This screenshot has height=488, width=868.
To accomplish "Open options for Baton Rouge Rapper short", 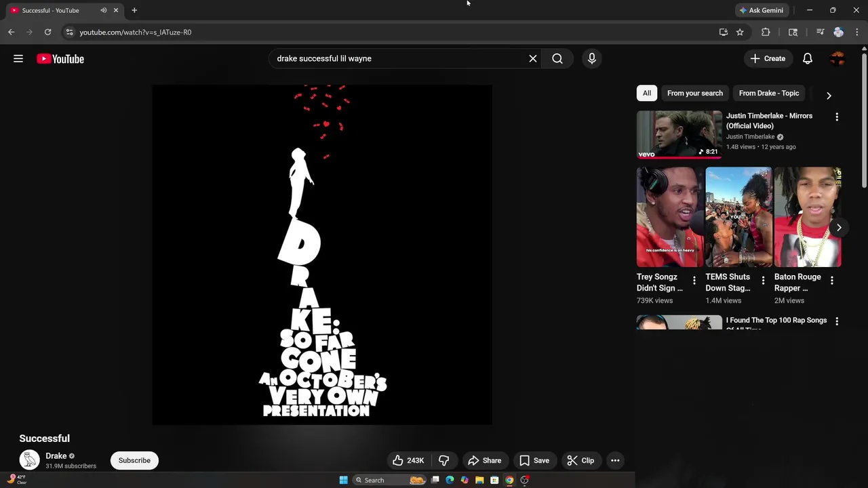I will point(832,280).
